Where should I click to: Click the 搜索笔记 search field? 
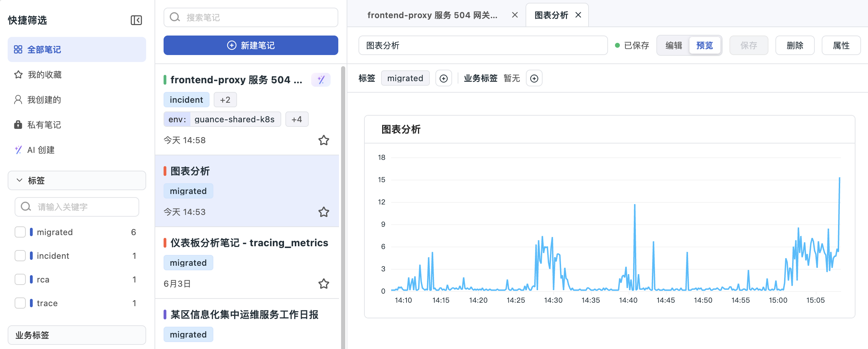pyautogui.click(x=251, y=17)
